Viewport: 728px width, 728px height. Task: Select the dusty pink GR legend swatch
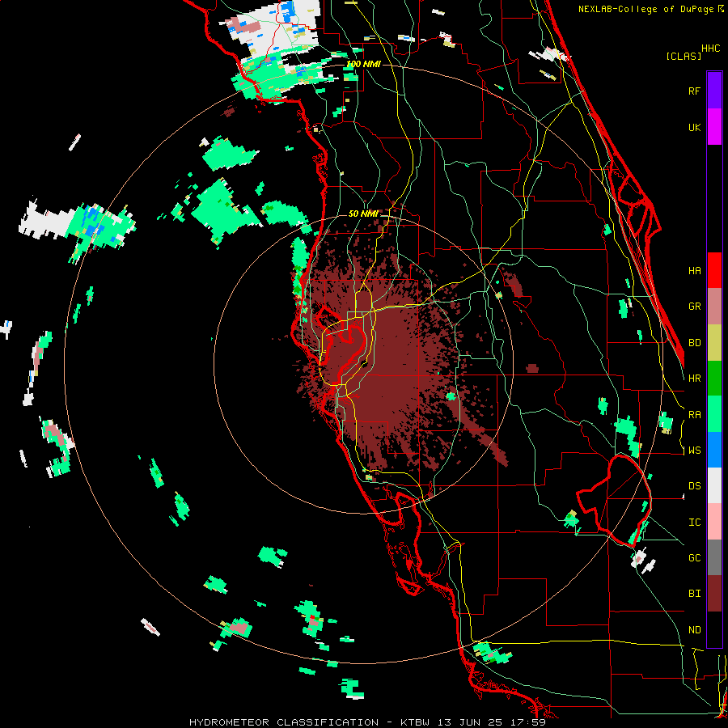(714, 307)
